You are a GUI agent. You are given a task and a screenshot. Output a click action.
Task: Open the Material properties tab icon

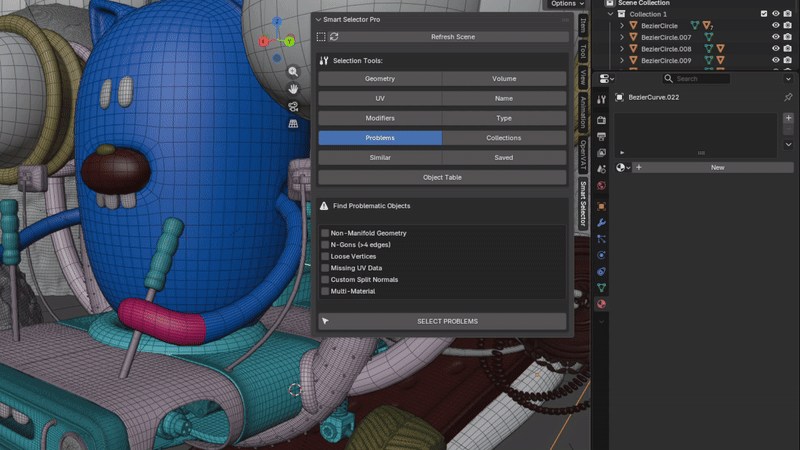pyautogui.click(x=602, y=304)
